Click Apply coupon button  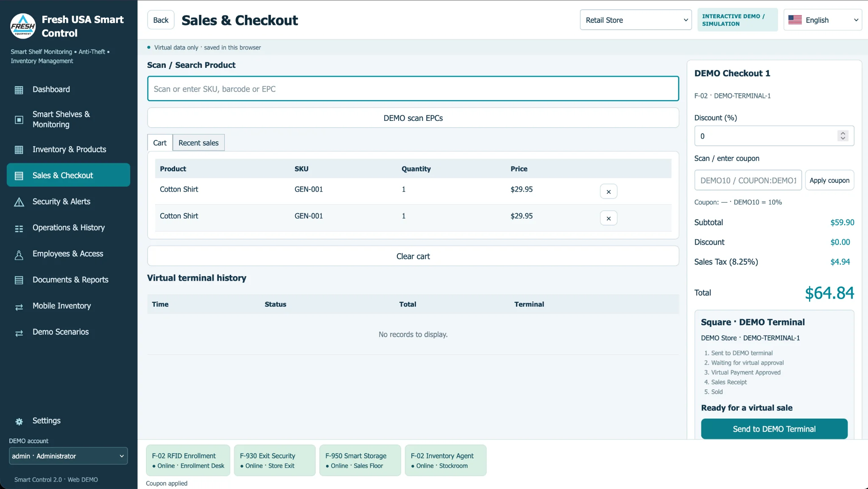pos(829,180)
